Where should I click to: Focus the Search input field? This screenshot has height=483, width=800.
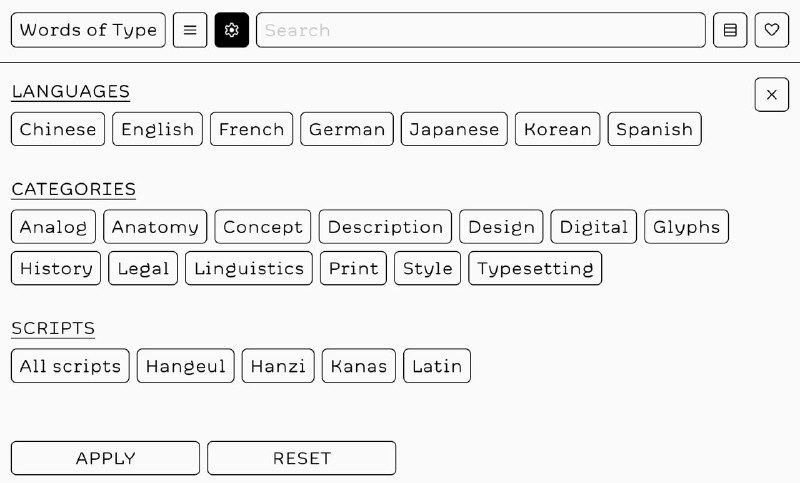(x=481, y=30)
